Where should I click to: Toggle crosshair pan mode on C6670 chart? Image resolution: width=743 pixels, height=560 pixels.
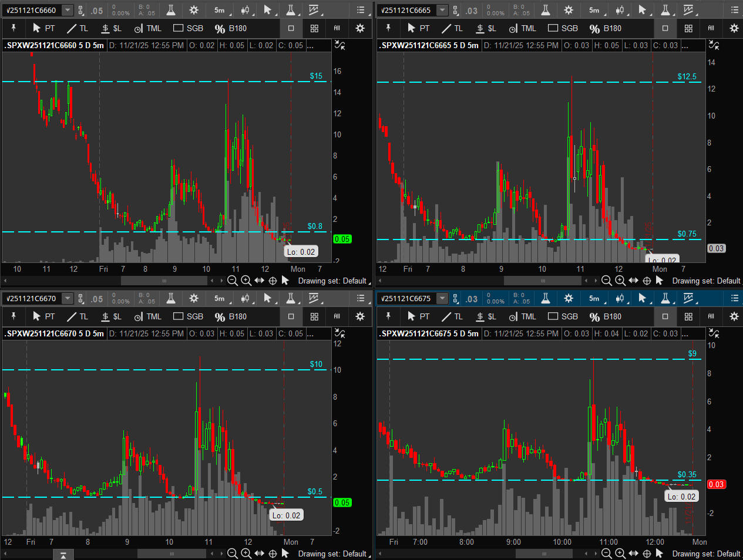click(273, 554)
